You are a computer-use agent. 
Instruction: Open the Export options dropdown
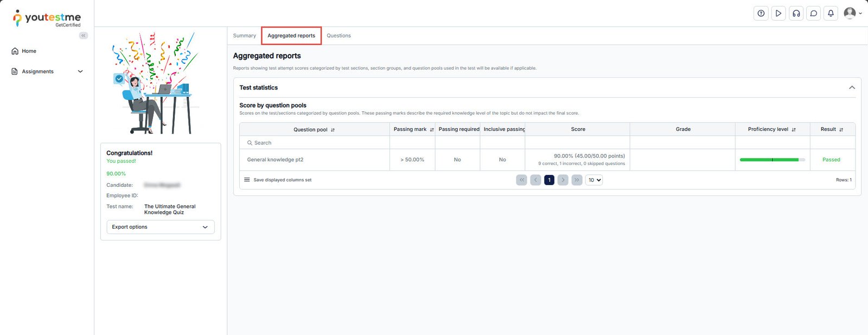(161, 227)
